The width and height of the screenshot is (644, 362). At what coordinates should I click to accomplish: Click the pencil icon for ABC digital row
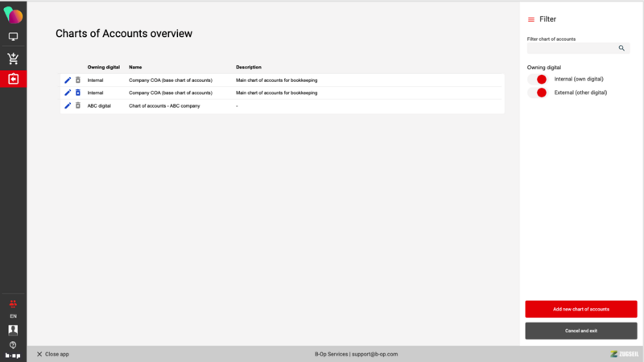[x=68, y=106]
